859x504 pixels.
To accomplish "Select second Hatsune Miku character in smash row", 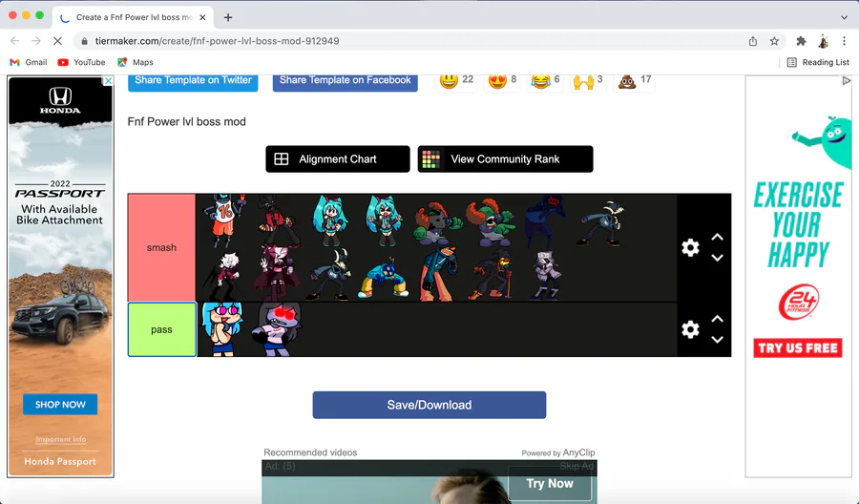I will pos(384,220).
